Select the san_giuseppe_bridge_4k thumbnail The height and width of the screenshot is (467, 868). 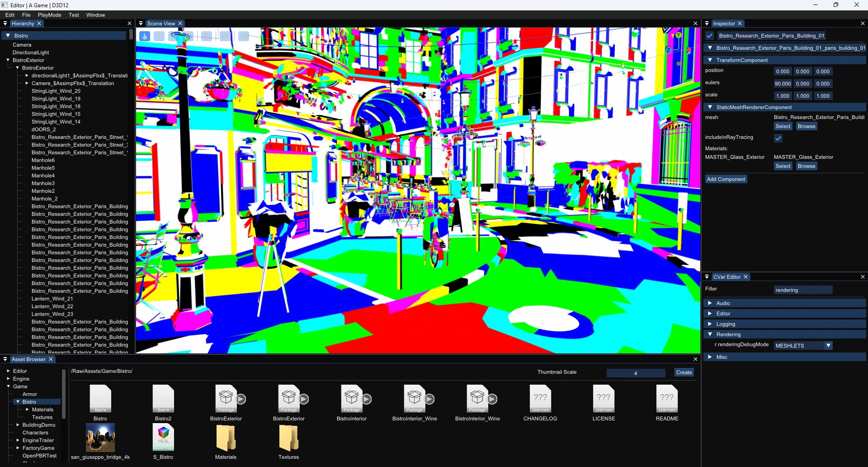[100, 438]
